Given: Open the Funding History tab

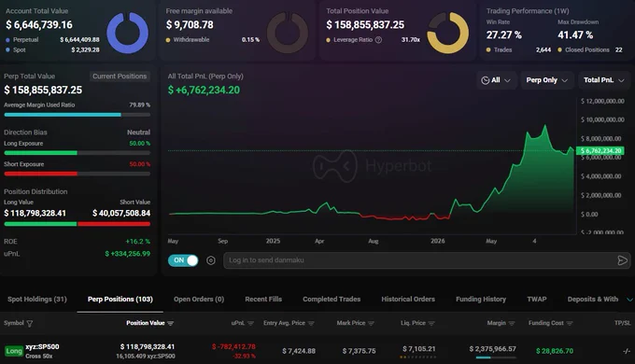Looking at the screenshot, I should click(x=481, y=300).
